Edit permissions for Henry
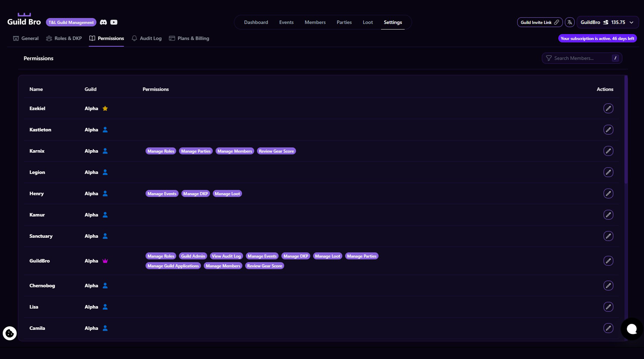The image size is (644, 359). pyautogui.click(x=608, y=193)
